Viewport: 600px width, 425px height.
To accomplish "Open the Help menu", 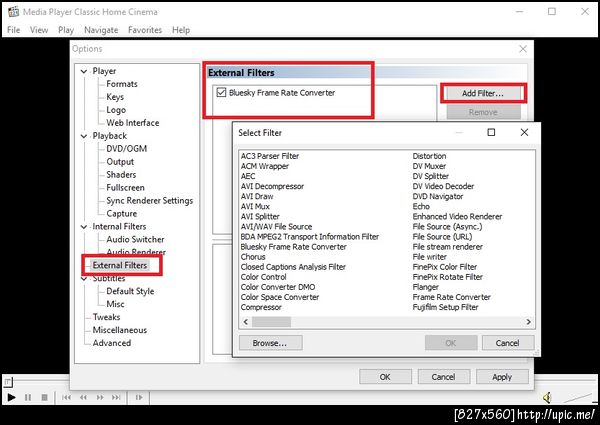I will (181, 30).
